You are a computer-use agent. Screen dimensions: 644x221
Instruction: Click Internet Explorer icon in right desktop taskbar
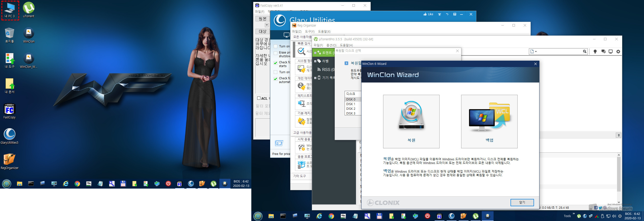tap(319, 216)
